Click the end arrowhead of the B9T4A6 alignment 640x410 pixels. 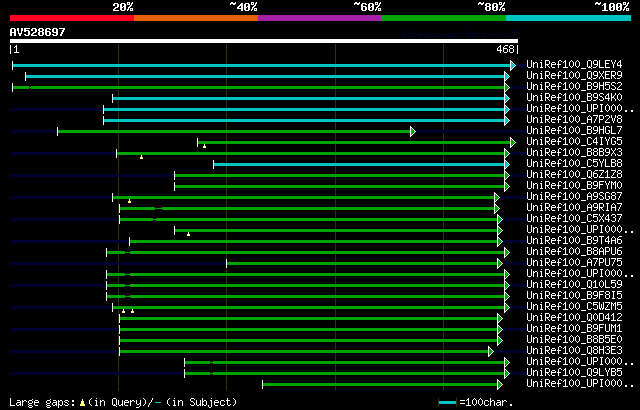[x=500, y=242]
